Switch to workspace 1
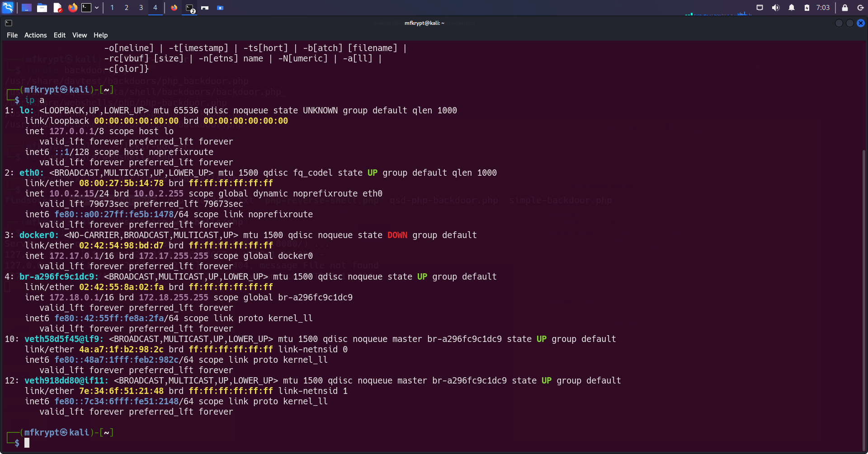 (112, 8)
